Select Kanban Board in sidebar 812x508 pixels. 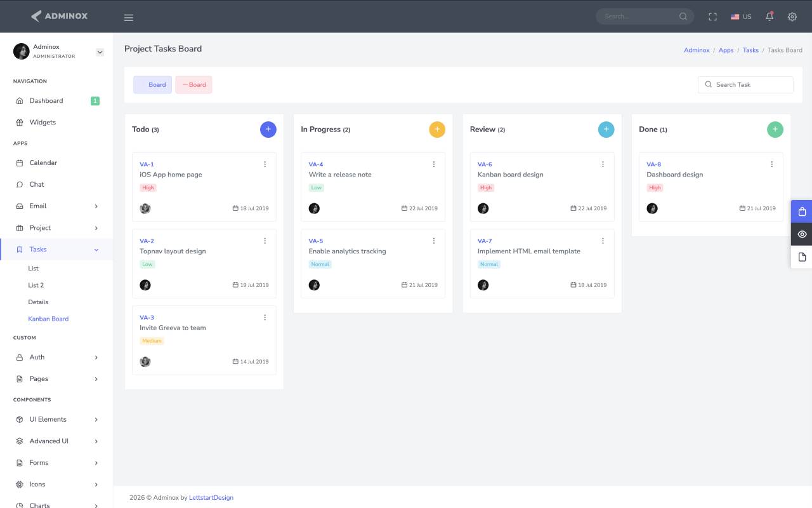(x=48, y=319)
